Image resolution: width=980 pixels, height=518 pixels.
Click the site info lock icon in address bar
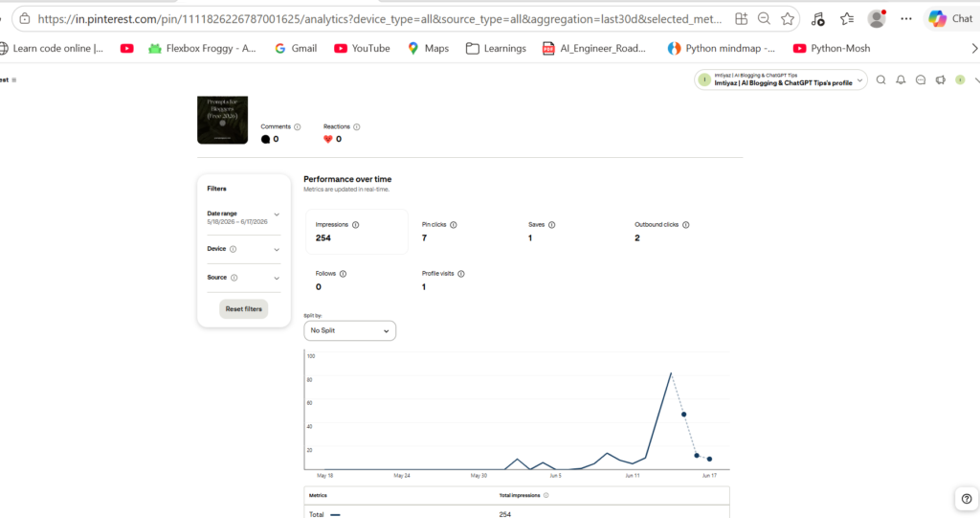click(24, 19)
